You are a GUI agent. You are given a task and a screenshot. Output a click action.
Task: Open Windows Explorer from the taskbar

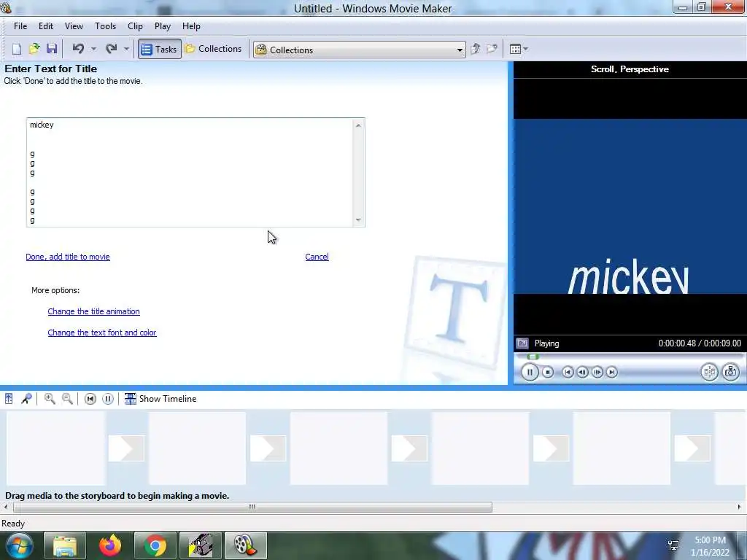coord(65,545)
